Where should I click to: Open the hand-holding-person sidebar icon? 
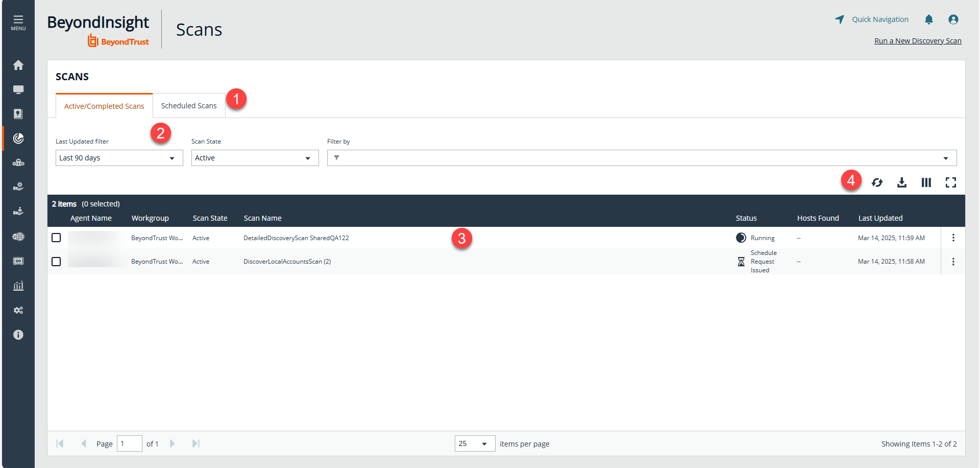pos(18,212)
